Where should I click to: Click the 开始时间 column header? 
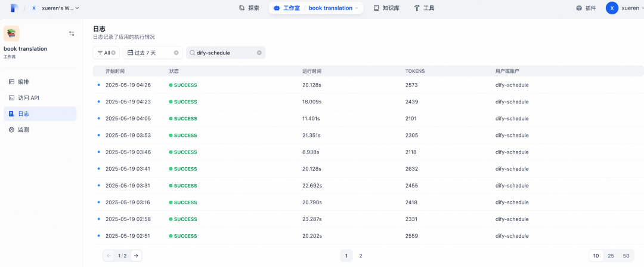click(114, 71)
